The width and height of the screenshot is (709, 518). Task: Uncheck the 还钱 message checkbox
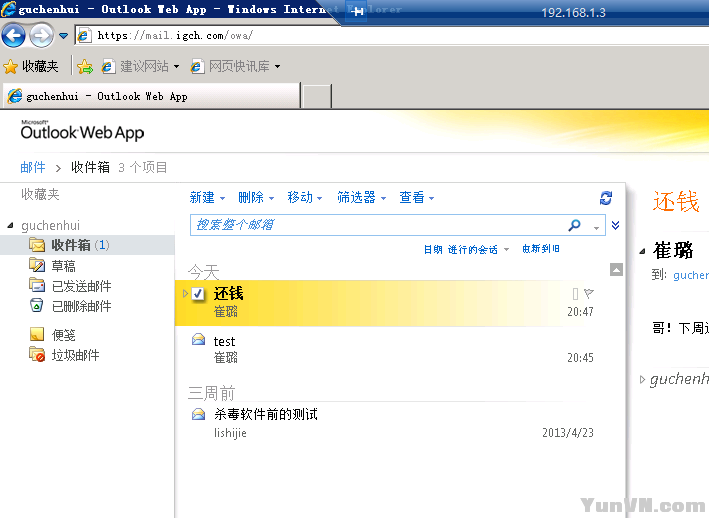pyautogui.click(x=198, y=294)
